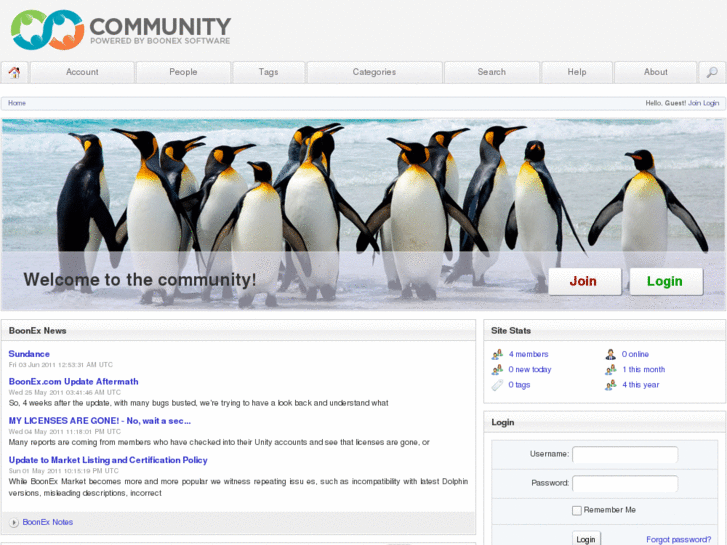
Task: Click the Community logo
Action: click(121, 30)
